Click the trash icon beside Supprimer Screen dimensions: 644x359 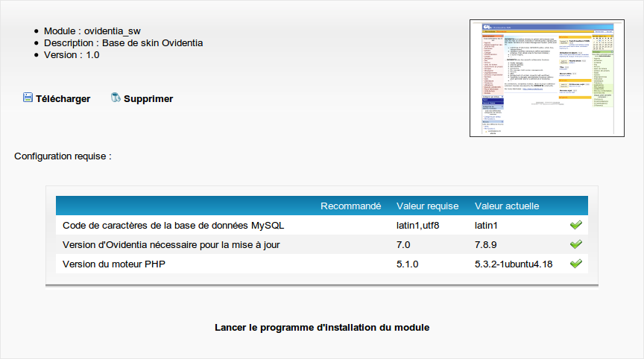[116, 98]
